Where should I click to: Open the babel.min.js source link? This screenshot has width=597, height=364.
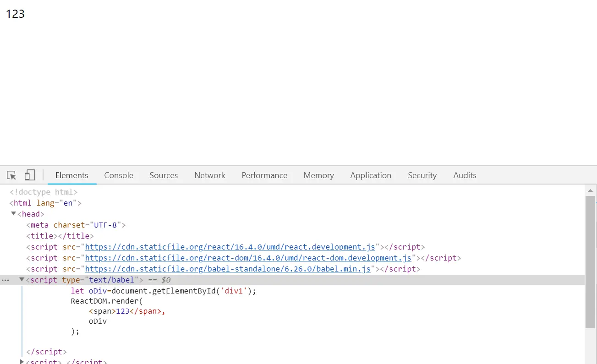(228, 269)
